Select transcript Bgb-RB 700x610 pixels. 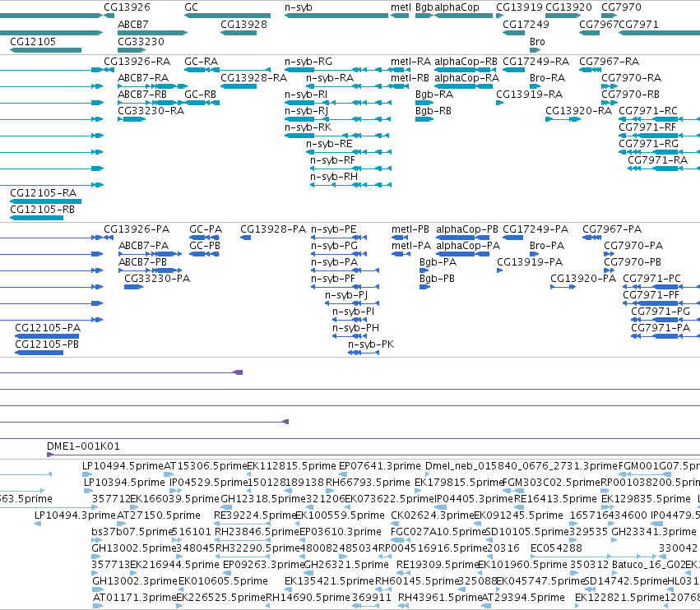pyautogui.click(x=424, y=119)
